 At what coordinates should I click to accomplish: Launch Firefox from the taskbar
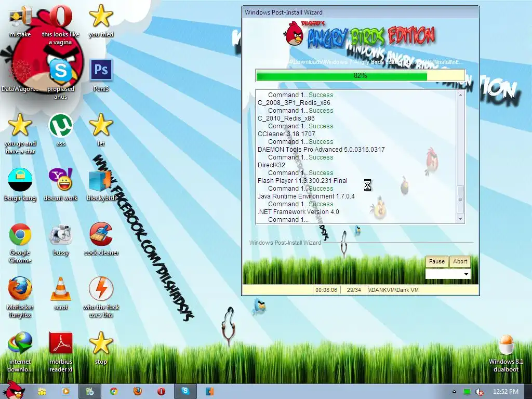point(137,392)
